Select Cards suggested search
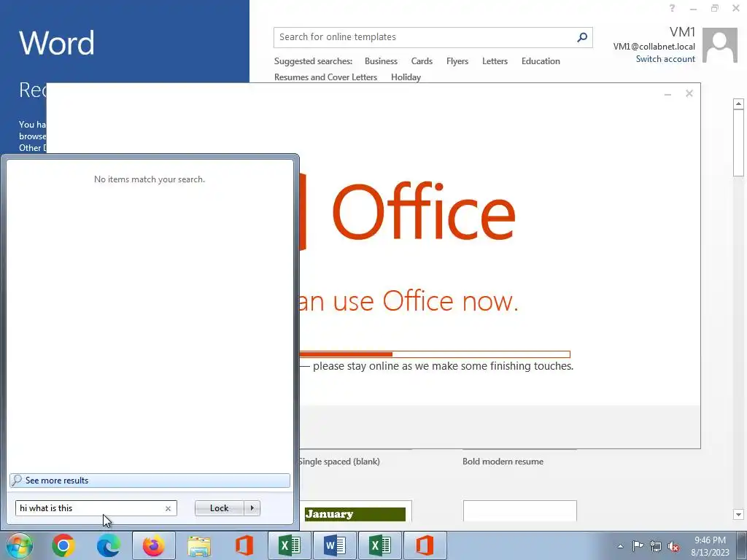 pos(422,61)
